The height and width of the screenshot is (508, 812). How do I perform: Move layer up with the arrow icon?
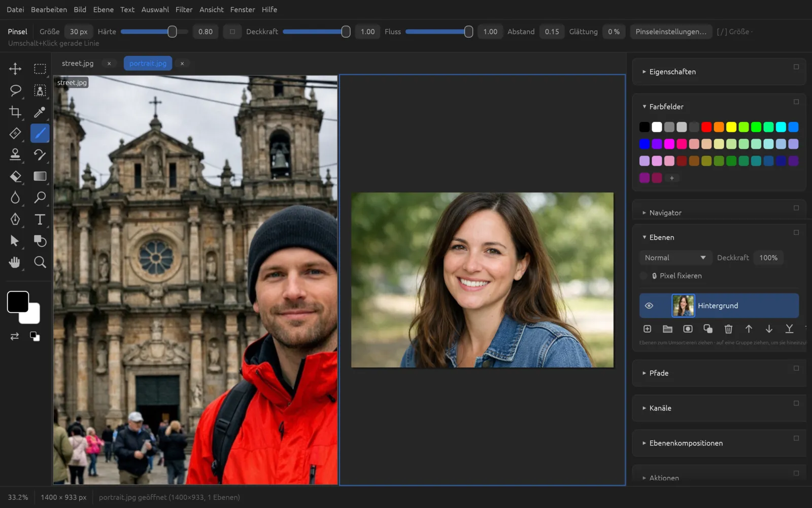(749, 329)
